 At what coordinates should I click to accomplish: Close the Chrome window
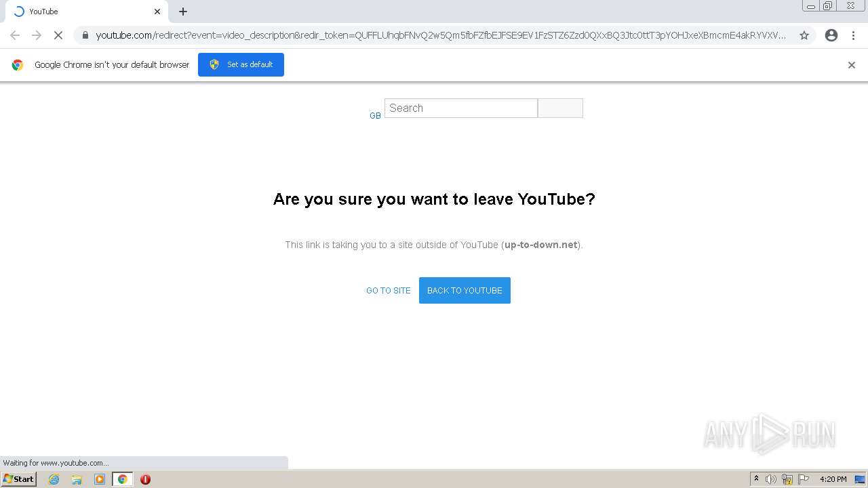850,6
